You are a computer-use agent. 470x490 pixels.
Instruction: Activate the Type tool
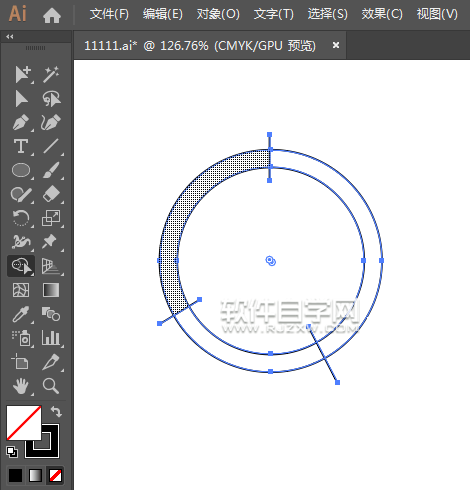[21, 146]
